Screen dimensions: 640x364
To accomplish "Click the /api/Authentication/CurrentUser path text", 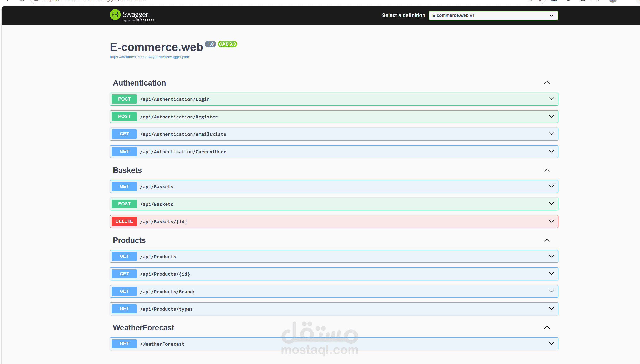I will (x=183, y=152).
